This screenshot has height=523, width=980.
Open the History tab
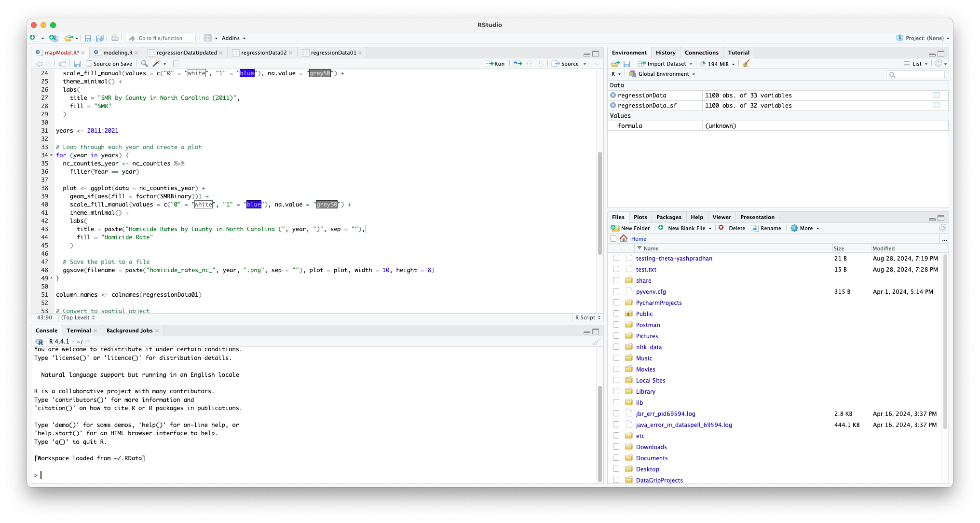(665, 53)
